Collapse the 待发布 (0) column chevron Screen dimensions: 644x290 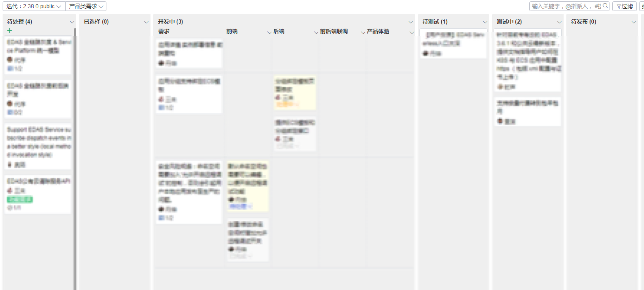point(633,22)
